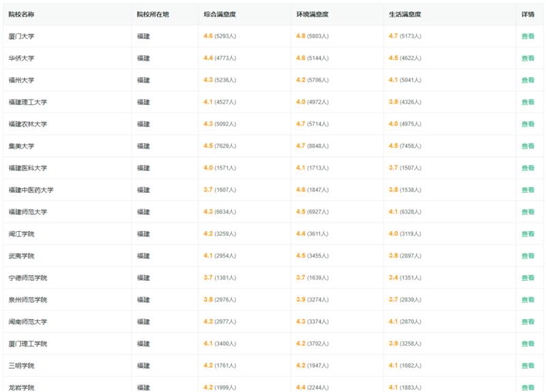Click 福建 location in 厦门大学 row
This screenshot has width=546, height=392.
143,36
